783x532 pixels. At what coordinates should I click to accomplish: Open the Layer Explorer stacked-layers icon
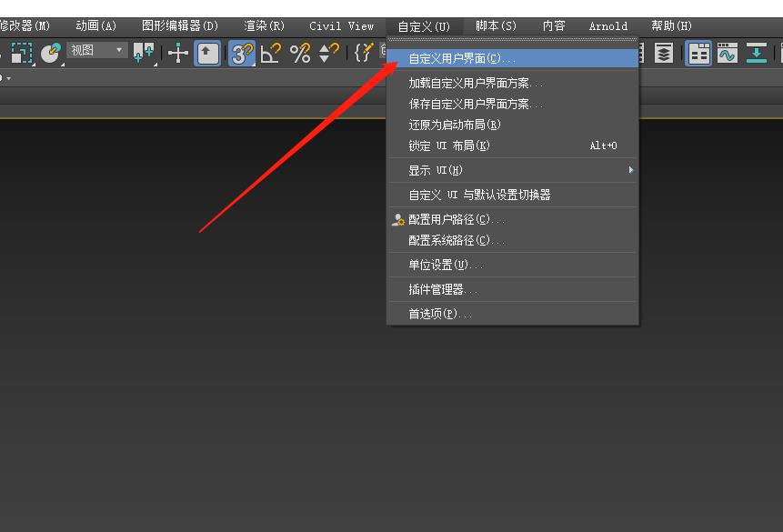click(664, 53)
